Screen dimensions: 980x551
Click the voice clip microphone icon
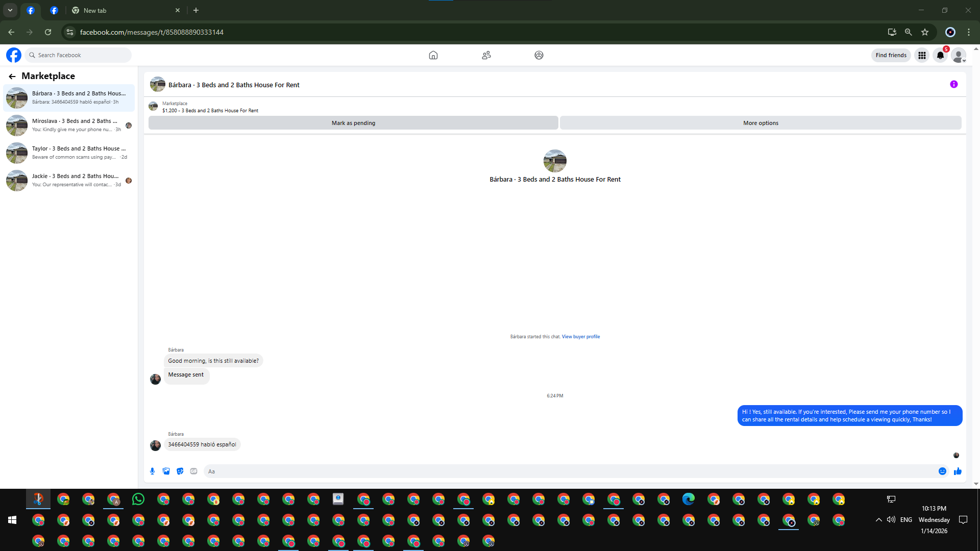(x=152, y=471)
